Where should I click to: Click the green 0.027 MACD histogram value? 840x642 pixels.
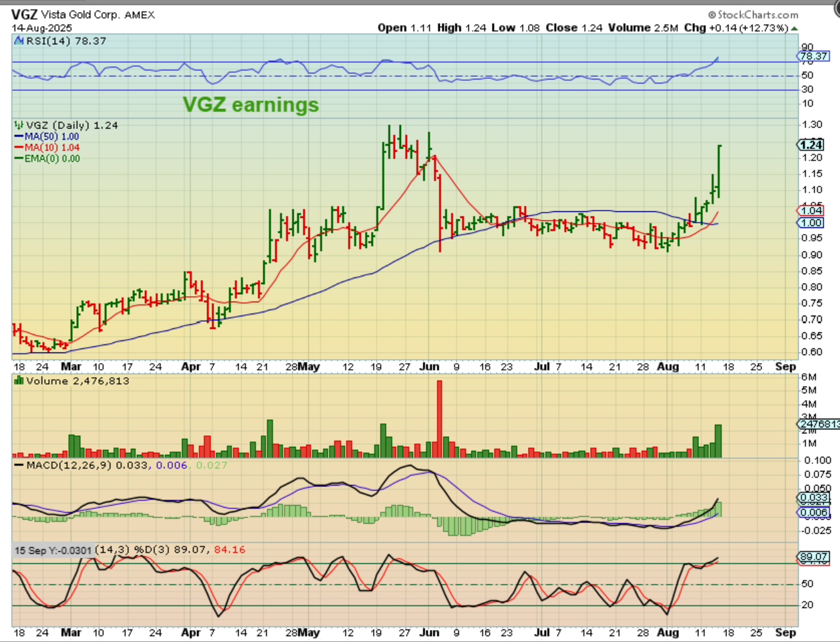point(211,465)
